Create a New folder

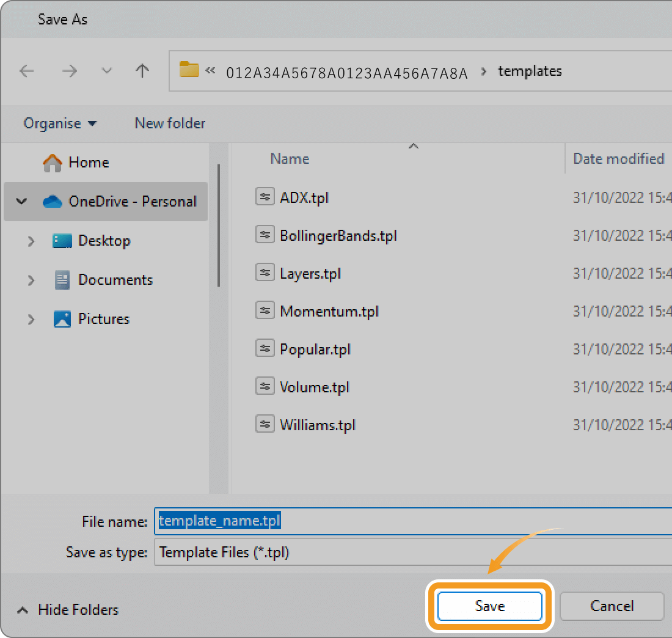coord(170,123)
